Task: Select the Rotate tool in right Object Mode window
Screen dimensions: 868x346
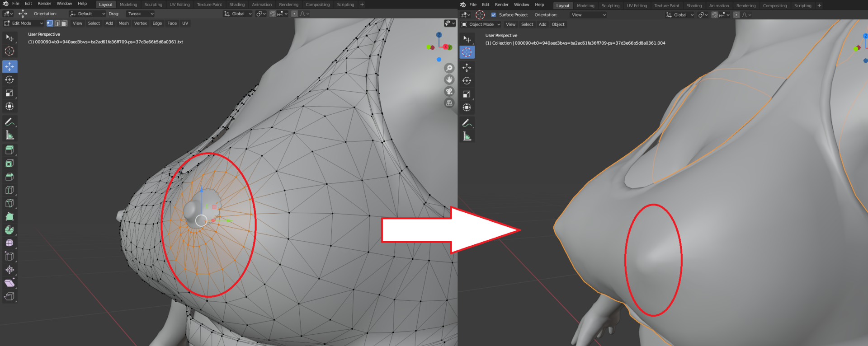Action: tap(467, 81)
